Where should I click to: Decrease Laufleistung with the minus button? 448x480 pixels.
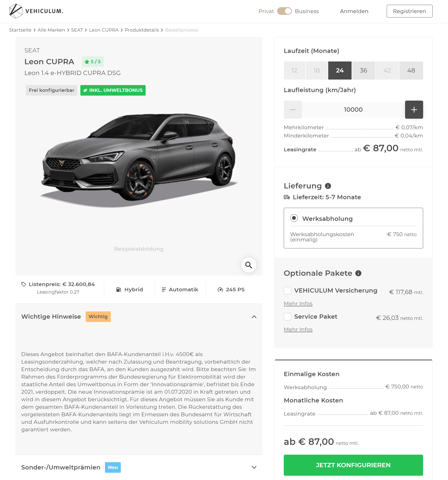pos(293,110)
